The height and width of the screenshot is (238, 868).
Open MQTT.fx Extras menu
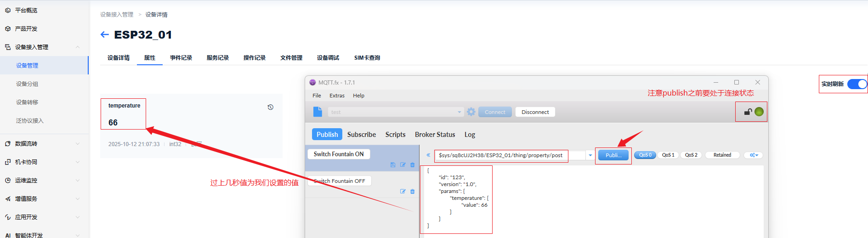337,96
